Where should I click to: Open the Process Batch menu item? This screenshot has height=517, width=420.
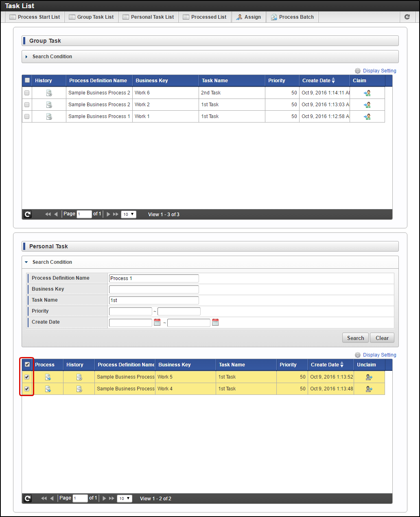tap(292, 17)
